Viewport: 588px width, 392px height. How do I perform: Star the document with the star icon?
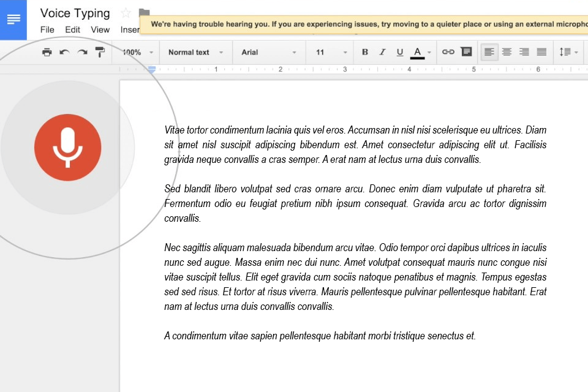tap(125, 13)
